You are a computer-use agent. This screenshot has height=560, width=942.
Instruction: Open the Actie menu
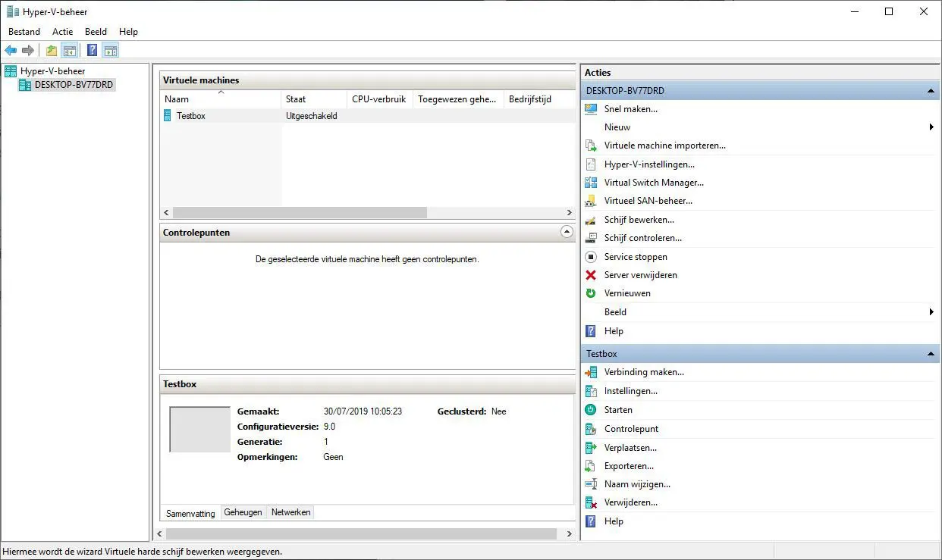pos(63,32)
